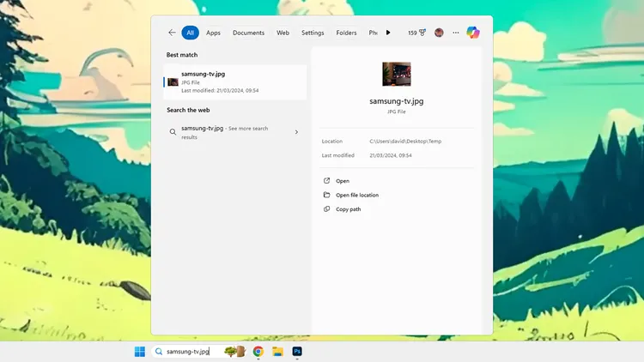Expand the samsung-tv.jpg web search result chevron
This screenshot has width=644, height=362.
pyautogui.click(x=296, y=132)
